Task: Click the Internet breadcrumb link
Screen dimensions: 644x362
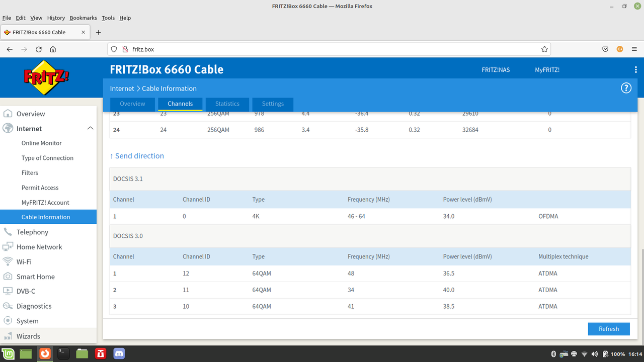Action: pyautogui.click(x=122, y=88)
